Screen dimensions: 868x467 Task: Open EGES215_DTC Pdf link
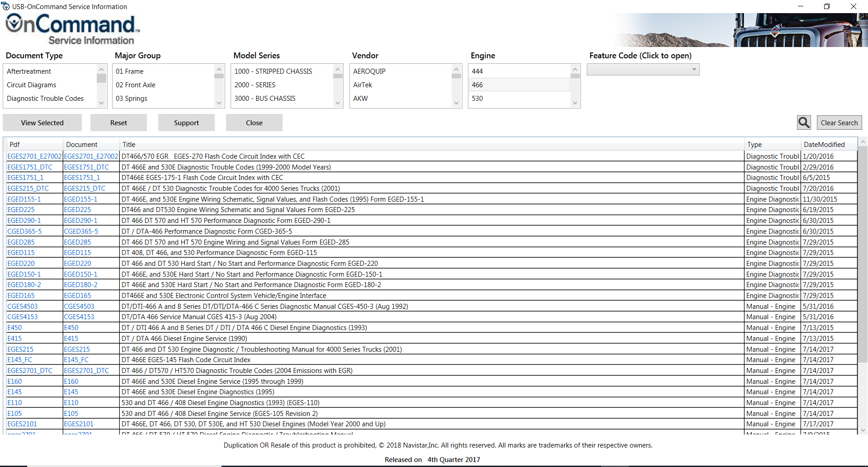tap(28, 188)
